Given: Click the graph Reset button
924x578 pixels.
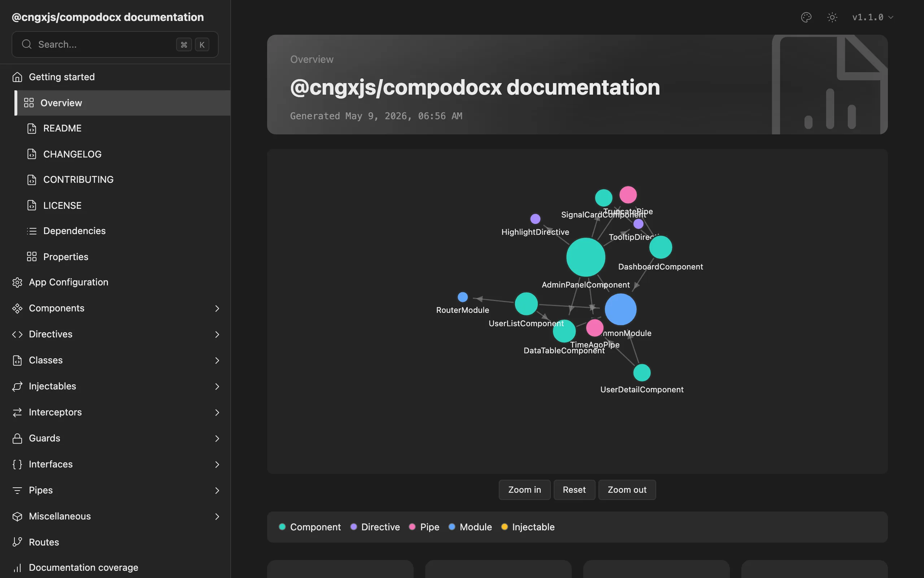Looking at the screenshot, I should point(574,490).
